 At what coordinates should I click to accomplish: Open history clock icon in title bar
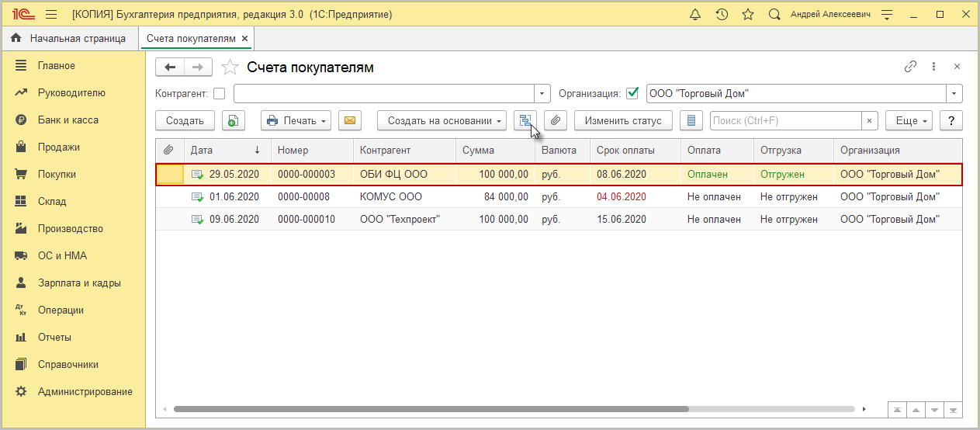(x=722, y=15)
